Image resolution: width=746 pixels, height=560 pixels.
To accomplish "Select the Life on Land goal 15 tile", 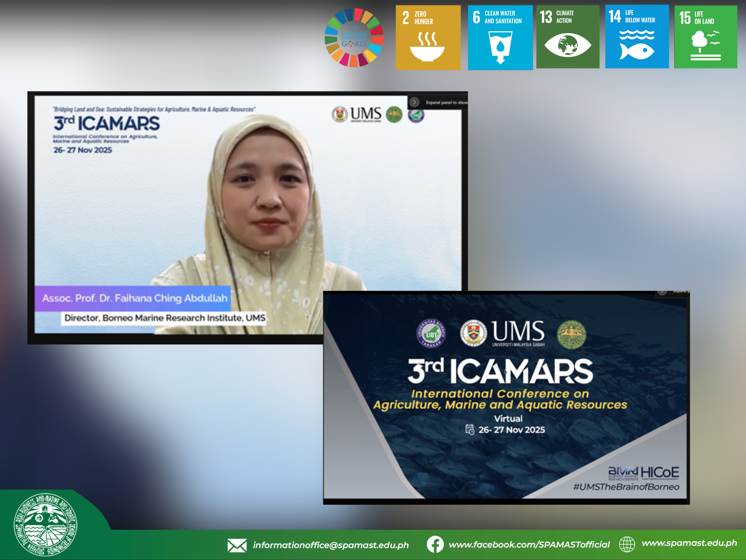I will coord(705,37).
